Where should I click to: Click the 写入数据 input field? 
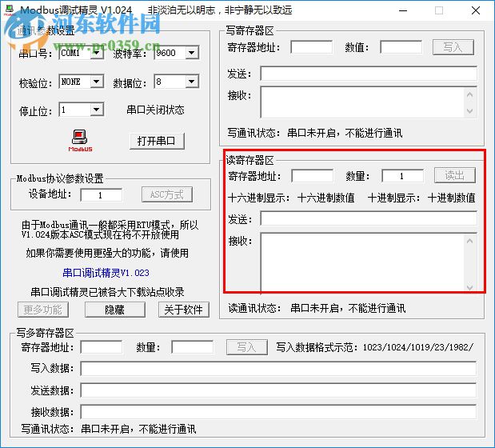coord(278,369)
